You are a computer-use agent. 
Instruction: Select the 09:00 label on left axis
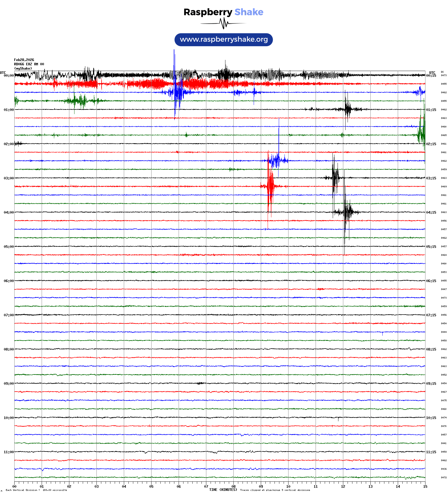click(x=9, y=384)
